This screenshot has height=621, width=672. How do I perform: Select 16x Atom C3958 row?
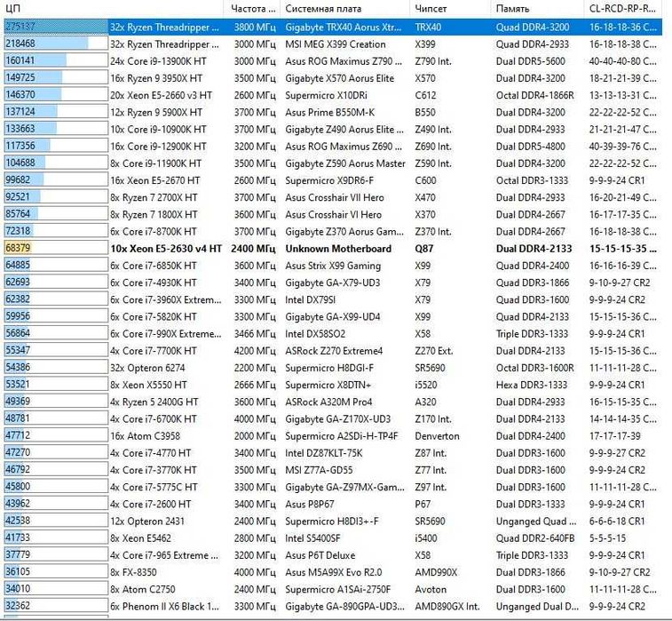pyautogui.click(x=333, y=435)
